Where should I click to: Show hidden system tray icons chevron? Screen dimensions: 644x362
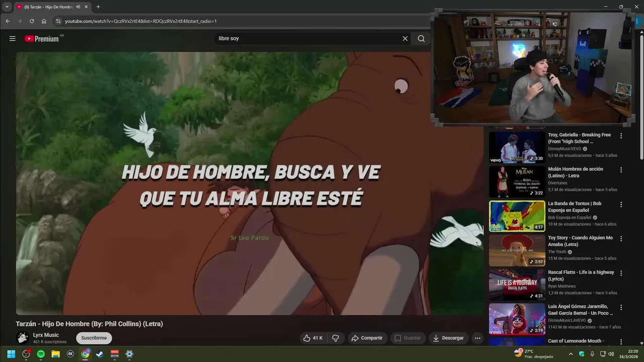[x=571, y=354]
